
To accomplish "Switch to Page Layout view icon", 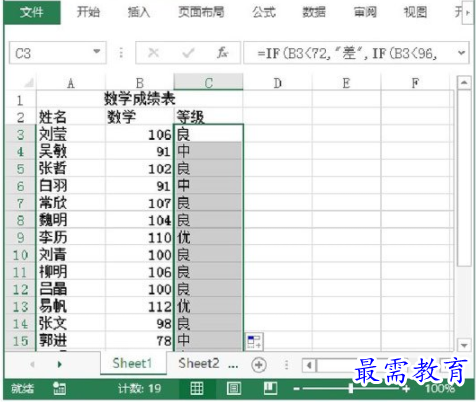I will click(x=234, y=388).
